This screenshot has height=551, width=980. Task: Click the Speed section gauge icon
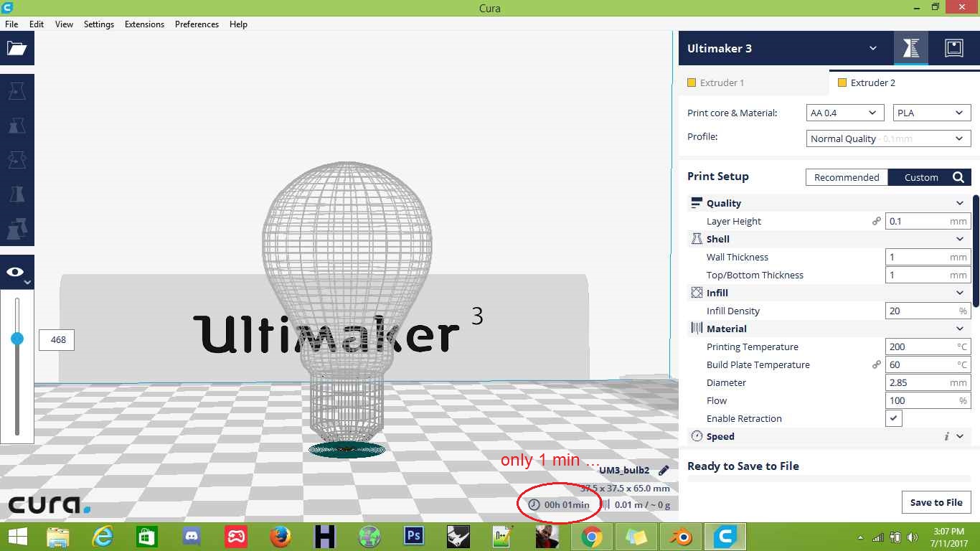(x=696, y=436)
